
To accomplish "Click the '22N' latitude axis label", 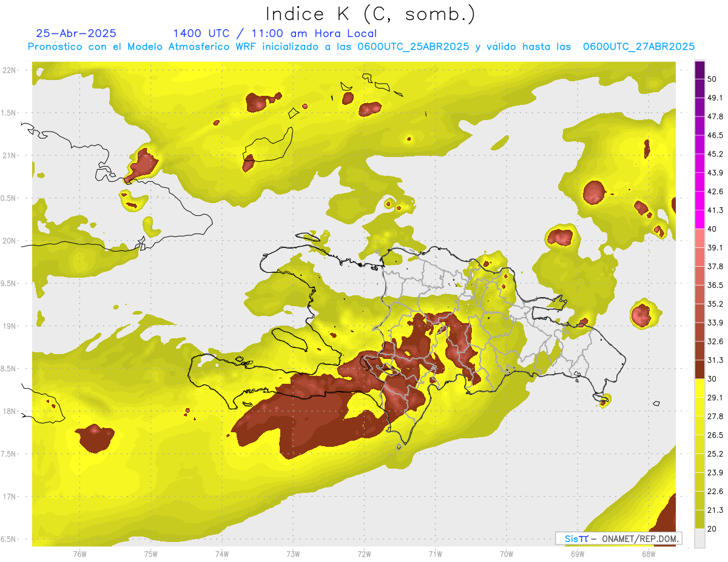I will (x=10, y=70).
